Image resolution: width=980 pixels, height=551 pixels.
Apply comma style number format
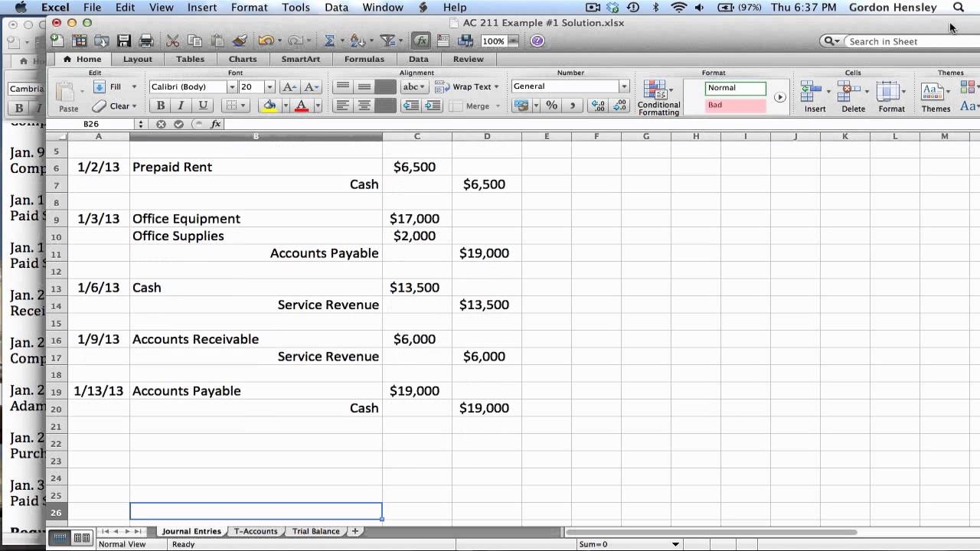pyautogui.click(x=573, y=106)
